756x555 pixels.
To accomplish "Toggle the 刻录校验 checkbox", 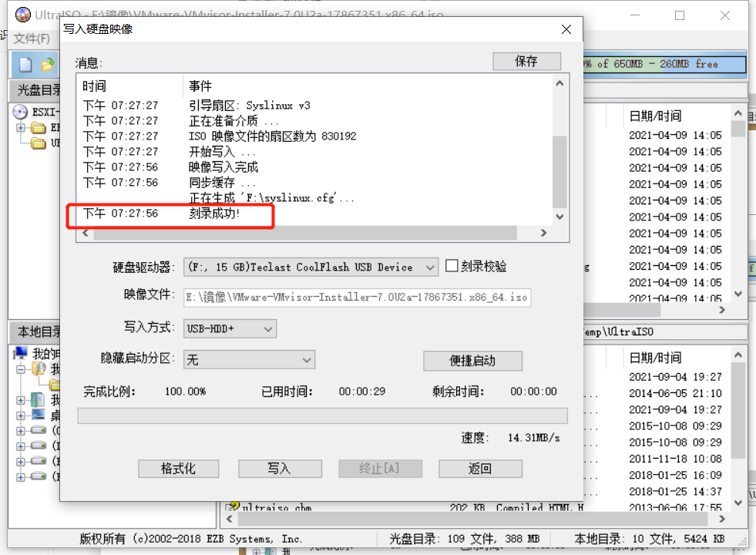I will coord(452,266).
